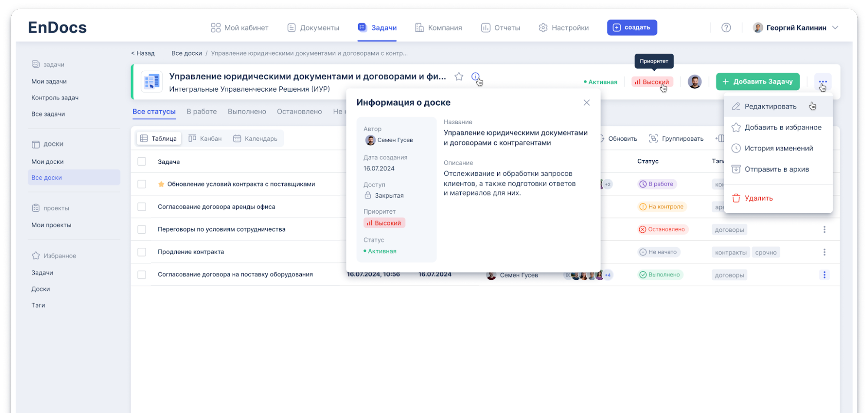The height and width of the screenshot is (413, 868).
Task: Choose 'Редактировать' from the context menu
Action: [770, 106]
